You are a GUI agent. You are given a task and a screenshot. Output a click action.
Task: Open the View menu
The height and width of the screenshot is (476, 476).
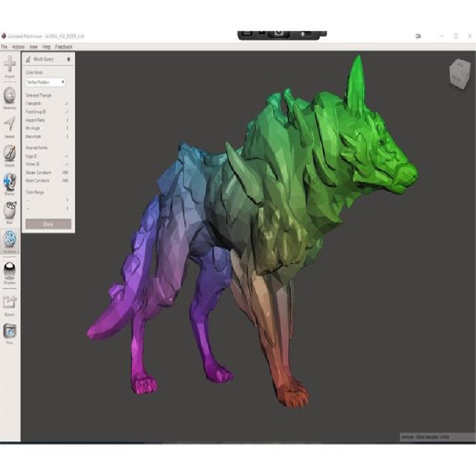point(33,46)
